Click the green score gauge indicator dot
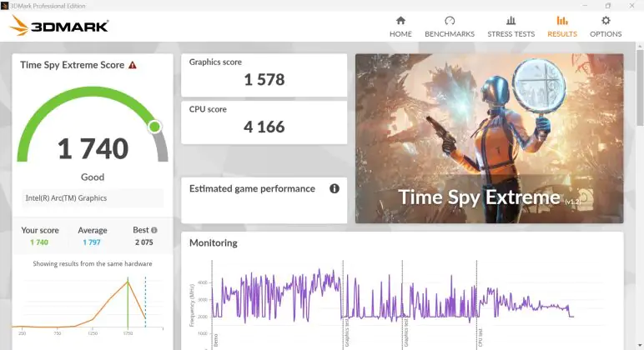The width and height of the screenshot is (644, 350). point(155,127)
